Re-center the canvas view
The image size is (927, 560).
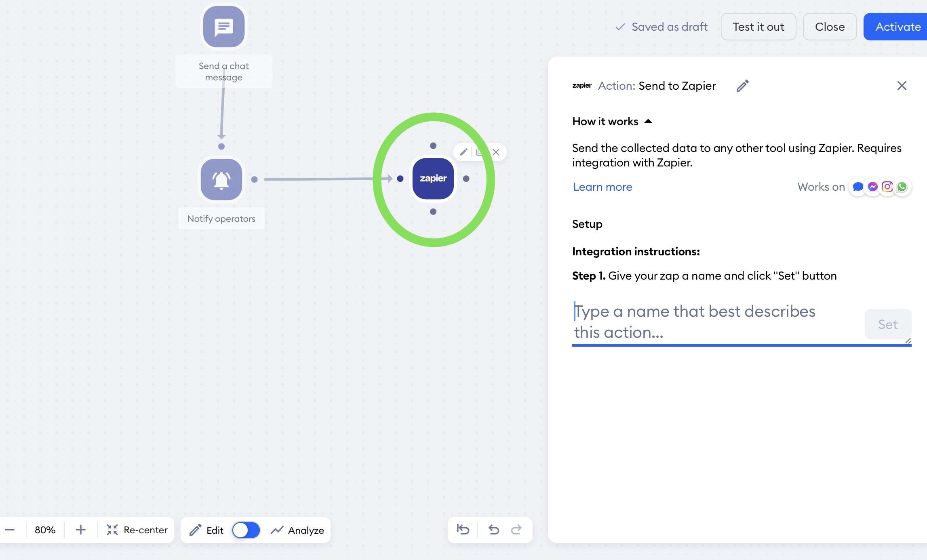point(137,530)
